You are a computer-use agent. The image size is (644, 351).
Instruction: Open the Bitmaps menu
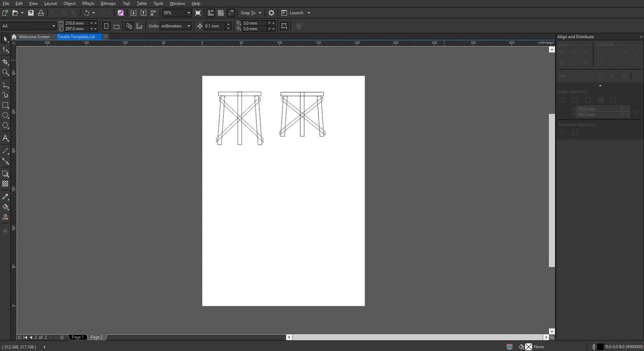[x=108, y=3]
